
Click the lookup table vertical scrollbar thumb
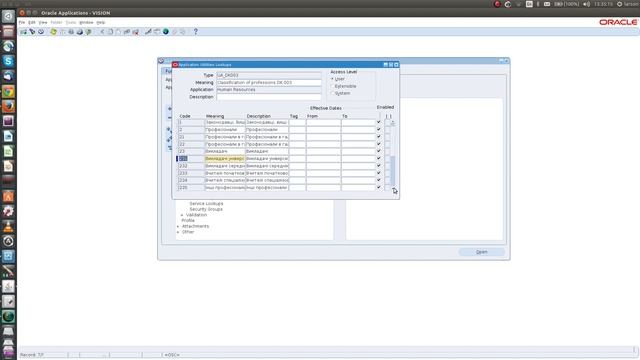(393, 170)
